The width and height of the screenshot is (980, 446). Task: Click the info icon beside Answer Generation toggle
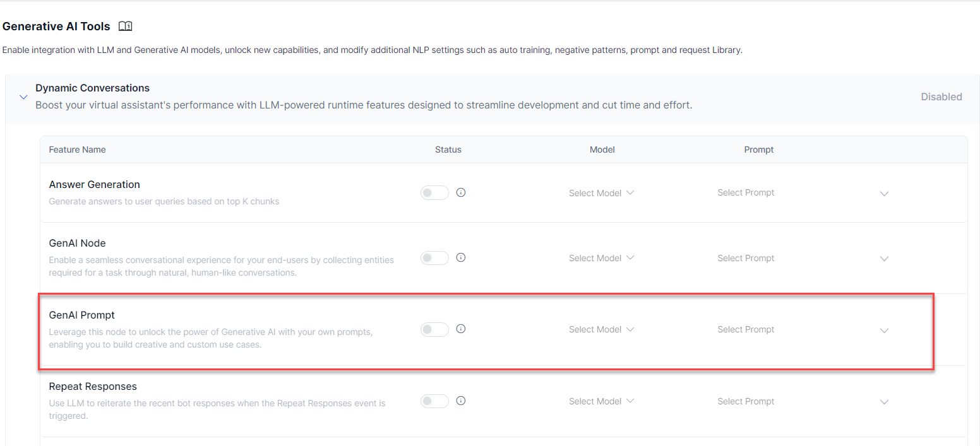coord(461,192)
